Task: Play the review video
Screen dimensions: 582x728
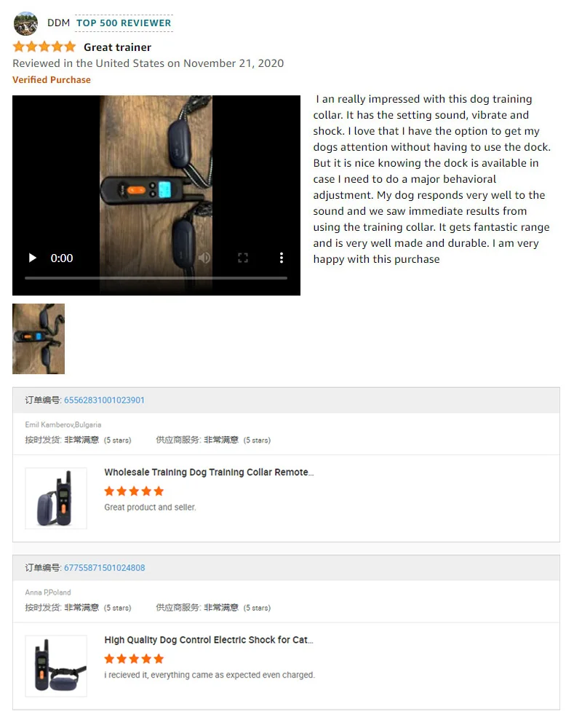Action: point(33,258)
